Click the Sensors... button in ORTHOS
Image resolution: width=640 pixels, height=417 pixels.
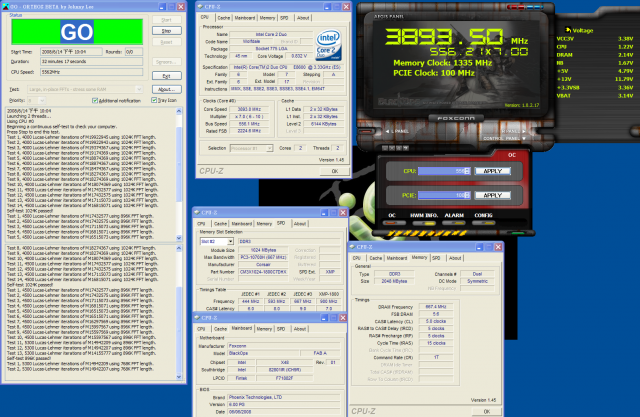(x=167, y=62)
